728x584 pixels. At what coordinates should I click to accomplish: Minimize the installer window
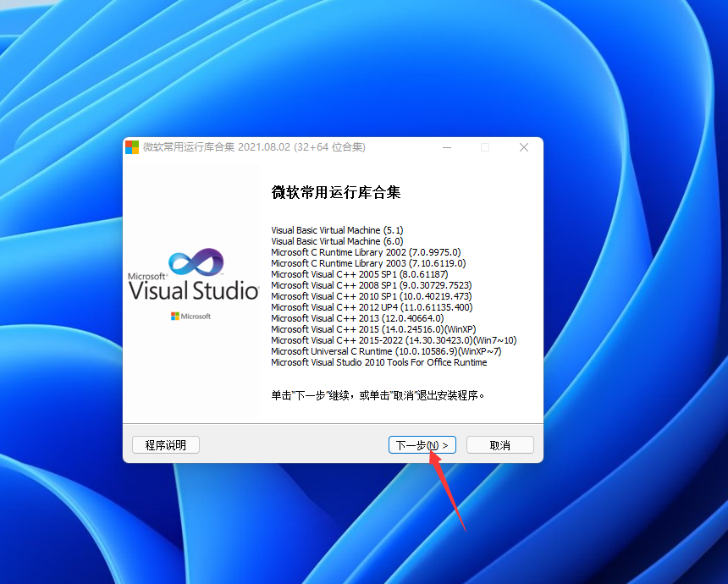pos(447,147)
